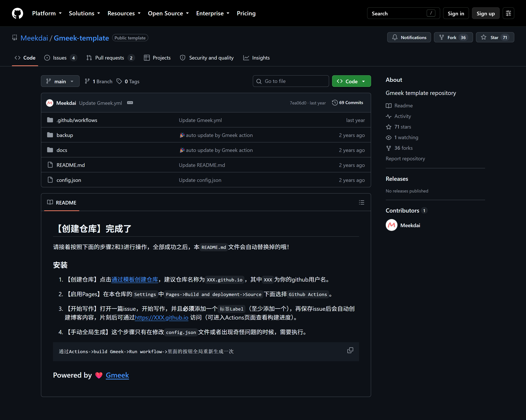The image size is (526, 420).
Task: Open the Readme link in About
Action: click(399, 106)
